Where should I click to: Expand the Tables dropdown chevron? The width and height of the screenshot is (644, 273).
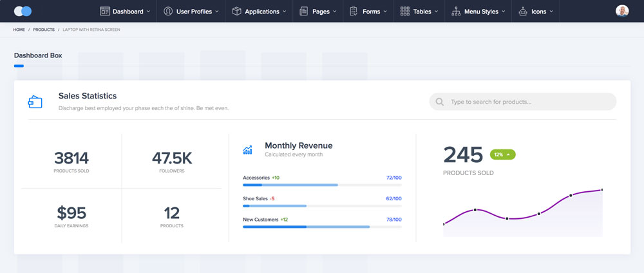(x=436, y=12)
